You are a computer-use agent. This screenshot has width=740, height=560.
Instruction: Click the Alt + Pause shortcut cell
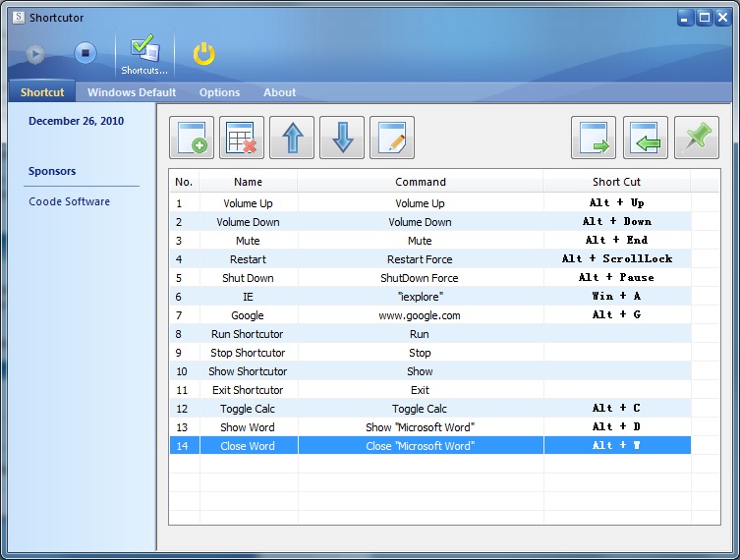tap(617, 278)
